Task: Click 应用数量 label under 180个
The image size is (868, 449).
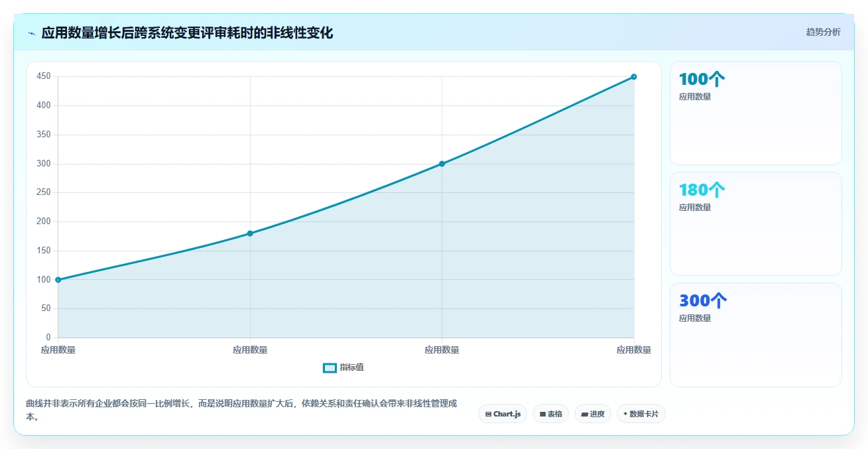Action: click(x=695, y=208)
